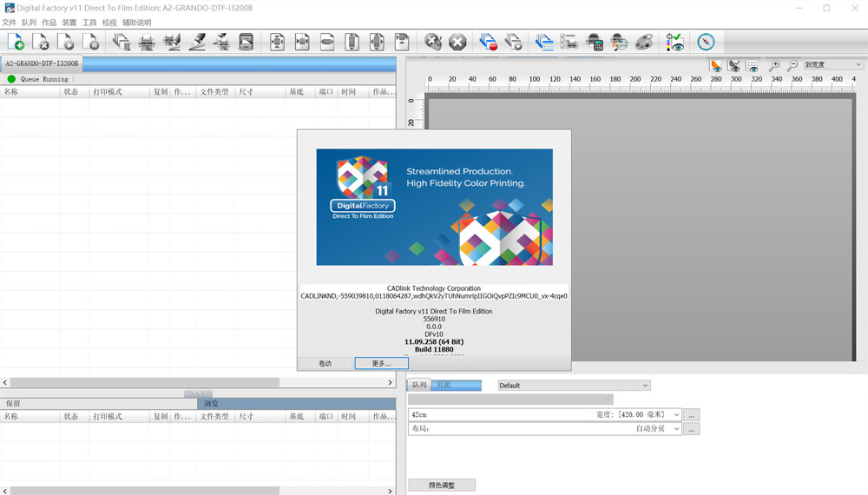868x495 pixels.
Task: Switch to the 浏览 tab
Action: [297, 404]
